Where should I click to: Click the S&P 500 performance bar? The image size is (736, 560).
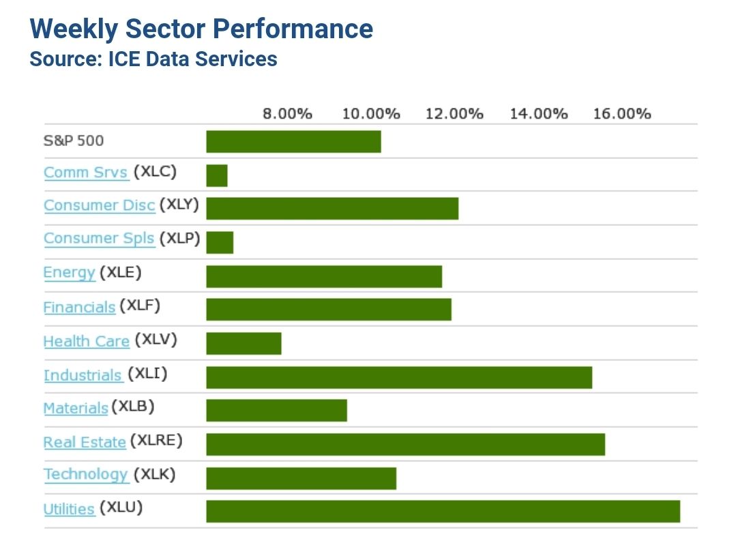[x=293, y=141]
